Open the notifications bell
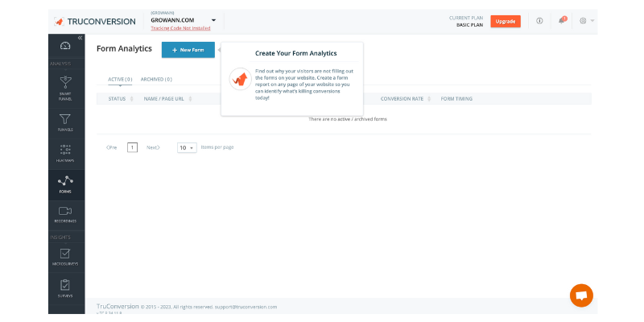644x322 pixels. [561, 21]
